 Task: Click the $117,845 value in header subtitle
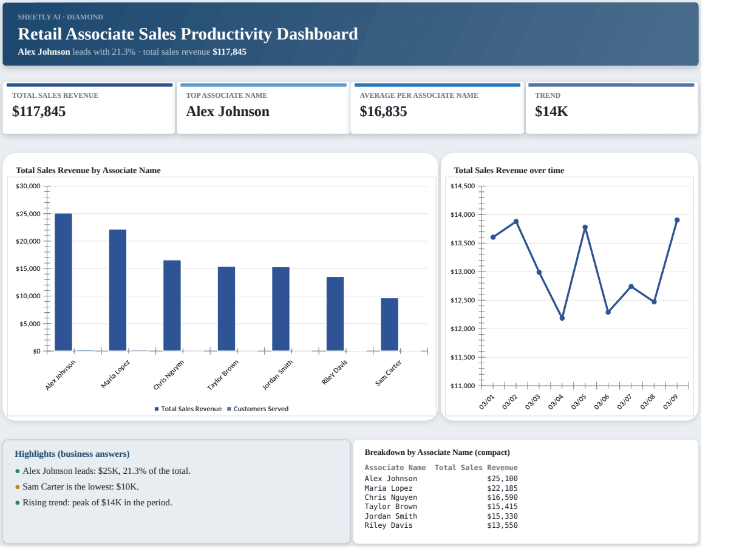tap(230, 52)
